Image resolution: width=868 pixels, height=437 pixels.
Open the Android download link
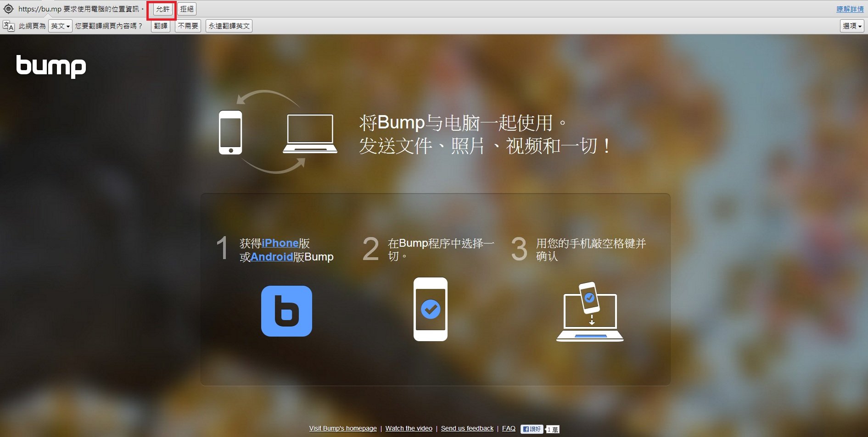point(272,257)
